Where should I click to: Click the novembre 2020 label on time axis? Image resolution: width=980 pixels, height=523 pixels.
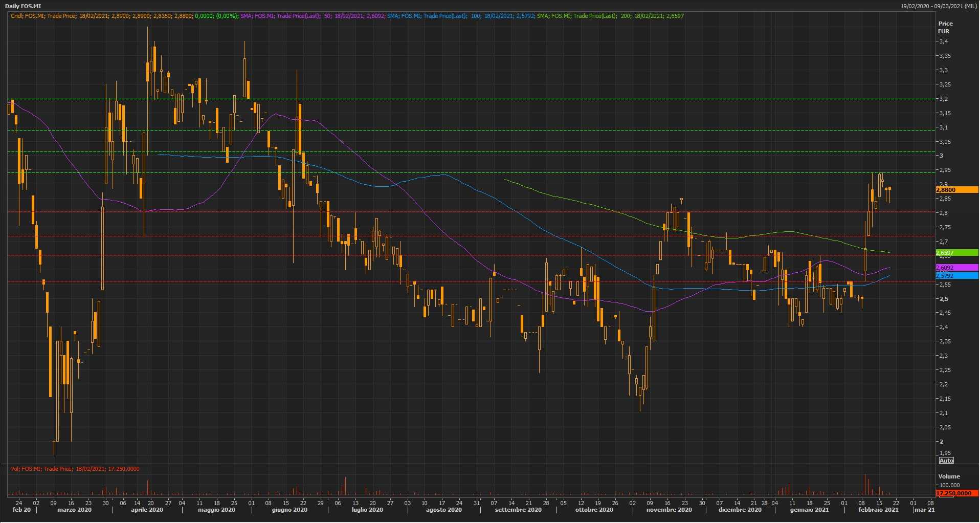[x=669, y=510]
